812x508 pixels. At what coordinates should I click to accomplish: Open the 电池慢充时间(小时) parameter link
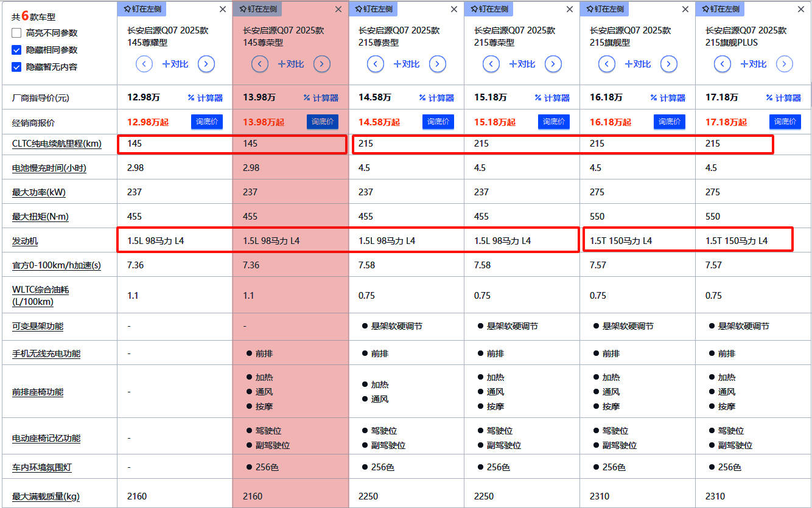tap(49, 168)
